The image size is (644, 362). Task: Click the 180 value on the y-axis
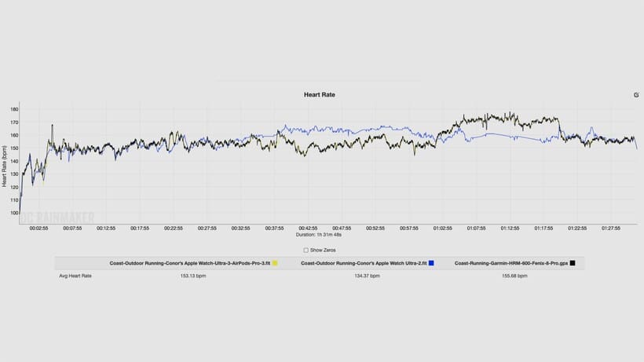tap(14, 109)
